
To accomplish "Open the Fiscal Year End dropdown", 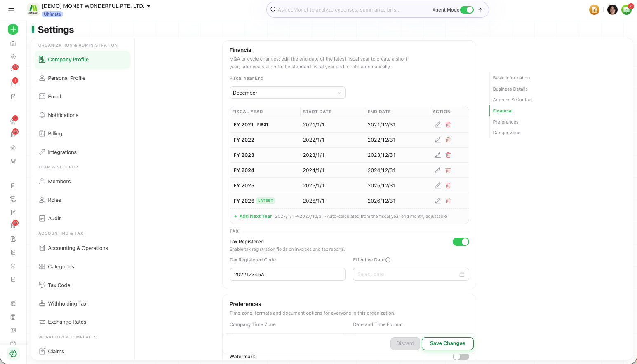I will [287, 93].
